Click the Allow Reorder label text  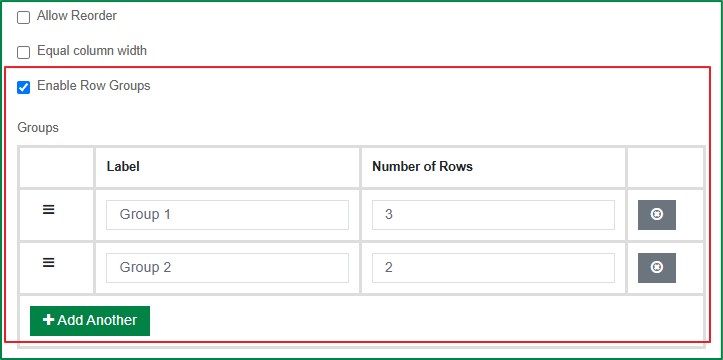tap(77, 16)
